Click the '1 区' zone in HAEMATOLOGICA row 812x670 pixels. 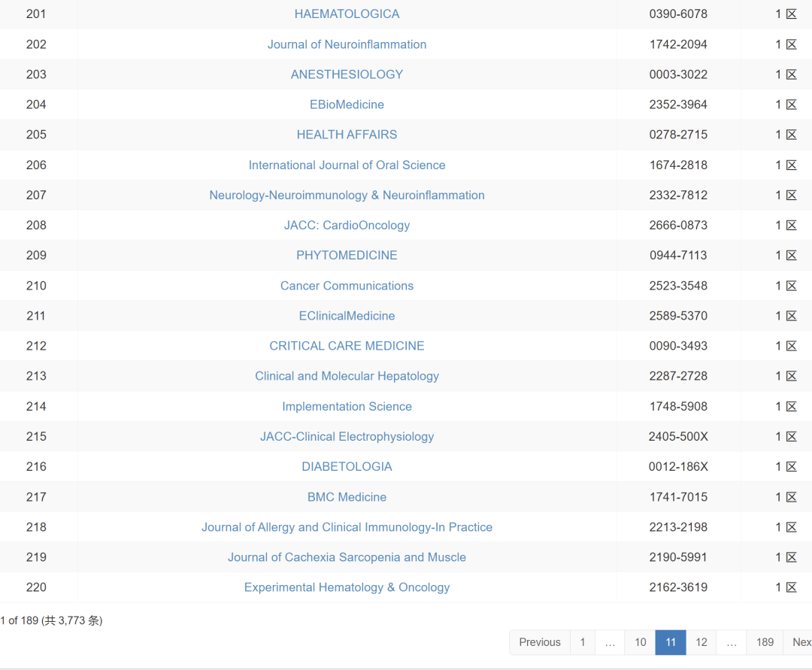786,14
